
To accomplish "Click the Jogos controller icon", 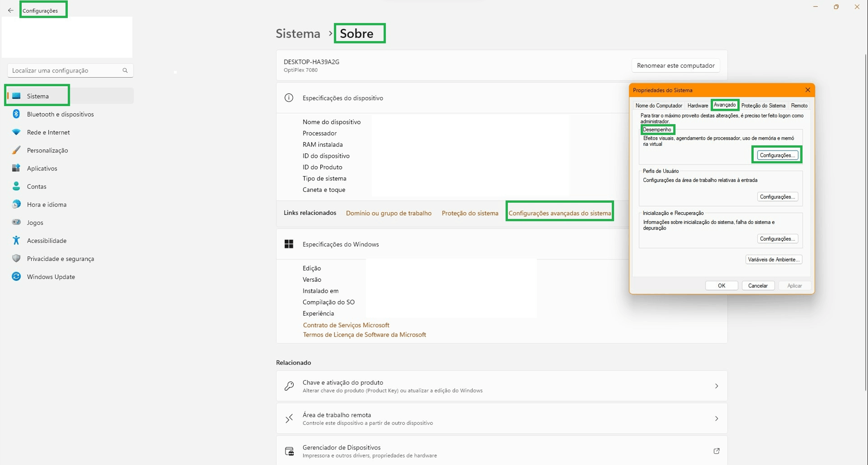I will point(16,223).
